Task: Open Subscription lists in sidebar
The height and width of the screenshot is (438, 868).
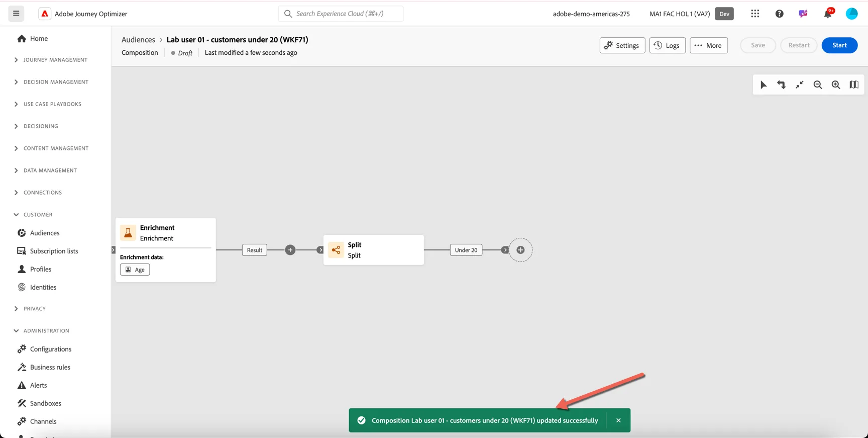Action: point(48,251)
